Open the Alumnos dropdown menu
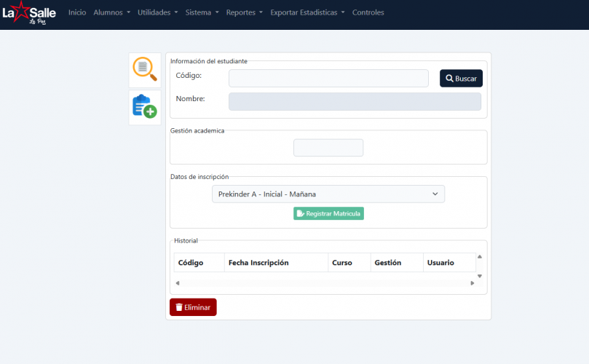 click(111, 12)
